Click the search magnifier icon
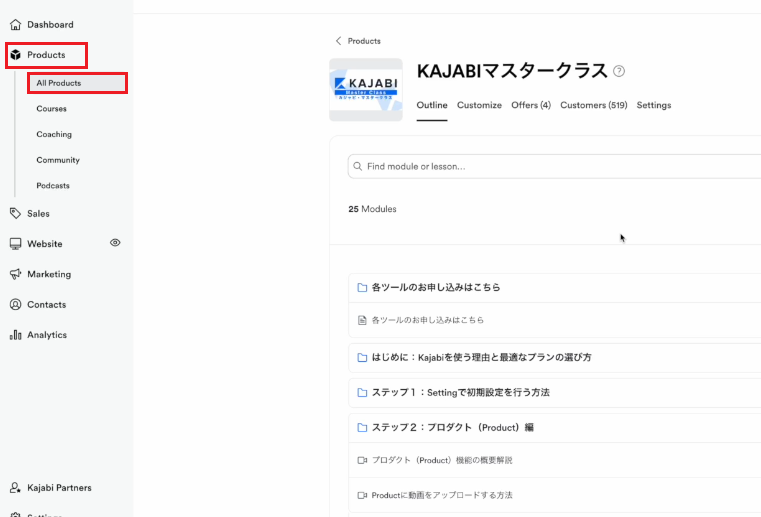The width and height of the screenshot is (761, 517). (358, 167)
